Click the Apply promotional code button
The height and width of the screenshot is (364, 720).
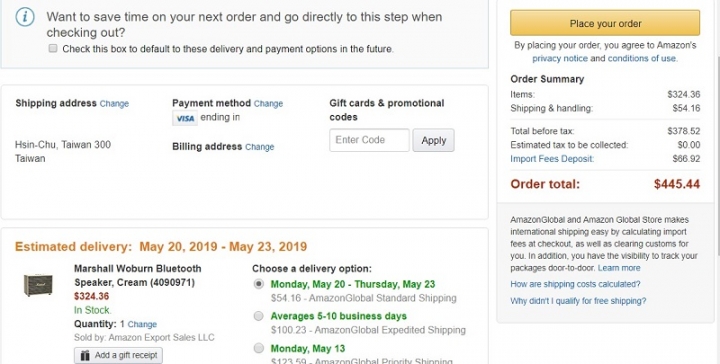click(433, 140)
